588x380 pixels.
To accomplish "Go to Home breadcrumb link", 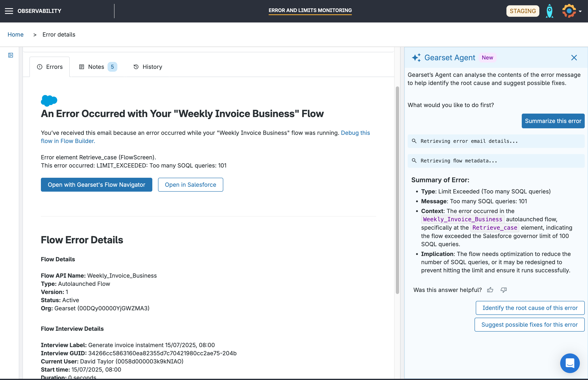I will point(15,35).
